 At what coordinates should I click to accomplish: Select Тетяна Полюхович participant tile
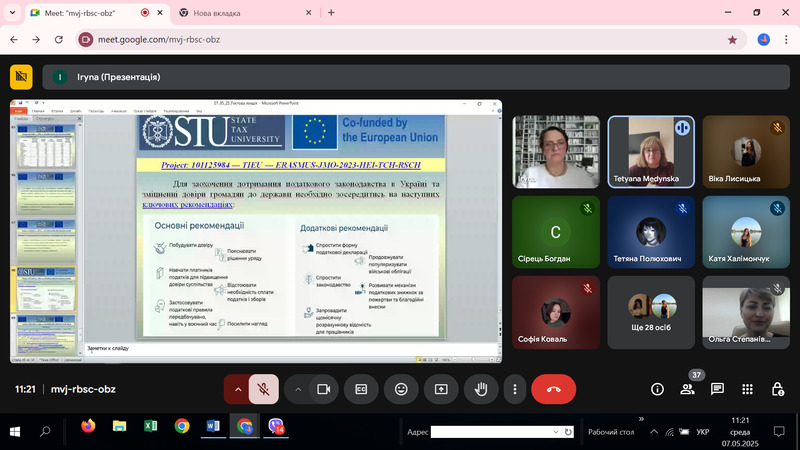pos(651,232)
